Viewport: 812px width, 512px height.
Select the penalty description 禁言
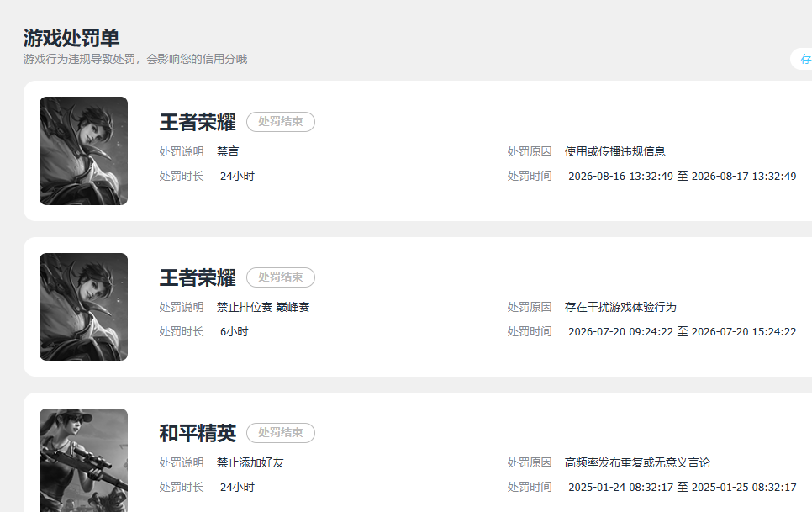[228, 151]
